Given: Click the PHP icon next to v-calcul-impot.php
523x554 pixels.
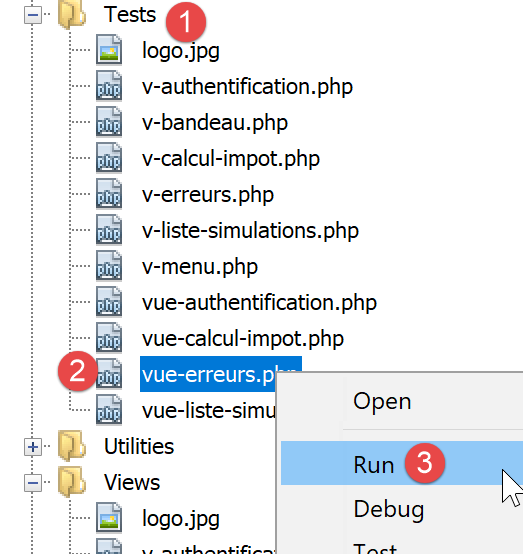Looking at the screenshot, I should (x=109, y=158).
